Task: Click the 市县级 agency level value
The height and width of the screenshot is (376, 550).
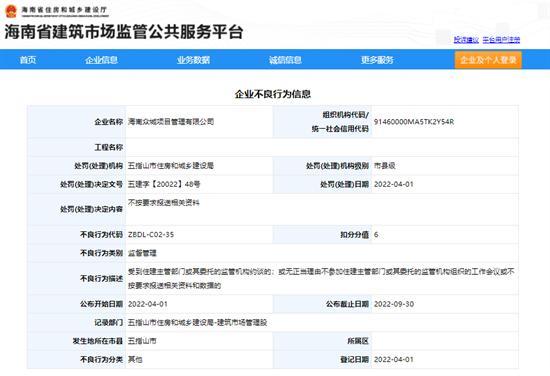Action: [385, 166]
